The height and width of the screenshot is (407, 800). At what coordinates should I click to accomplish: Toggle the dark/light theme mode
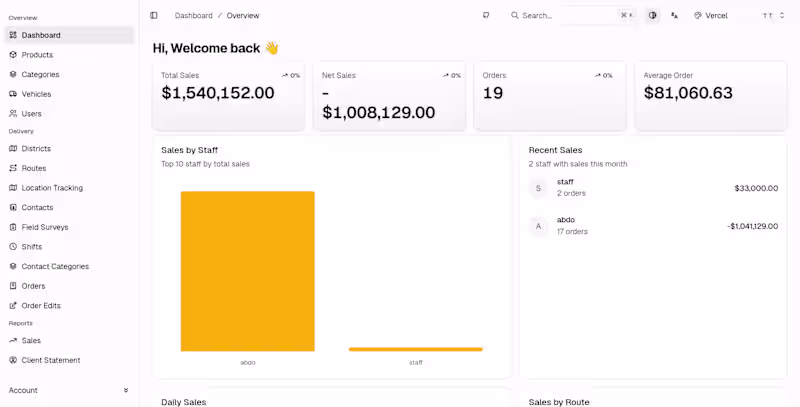click(x=652, y=15)
